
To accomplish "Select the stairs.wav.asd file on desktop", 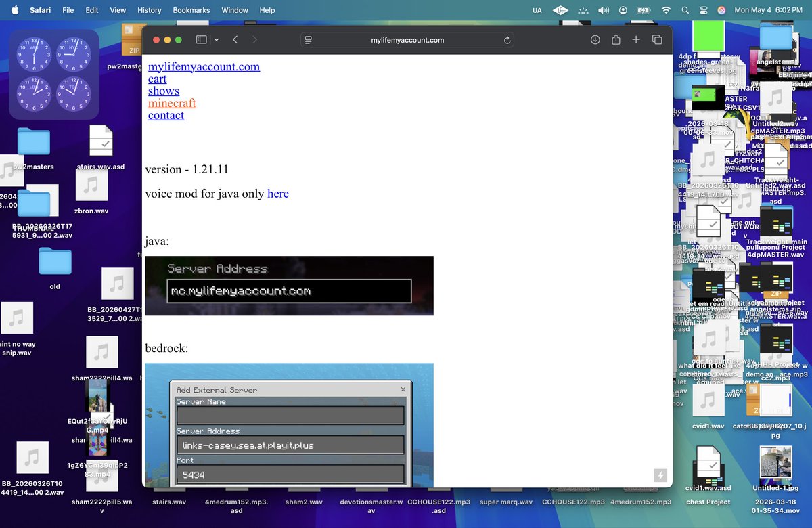I will pos(101,141).
